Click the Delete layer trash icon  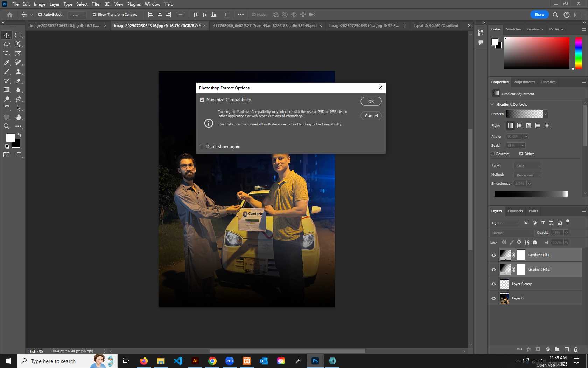coord(576,349)
